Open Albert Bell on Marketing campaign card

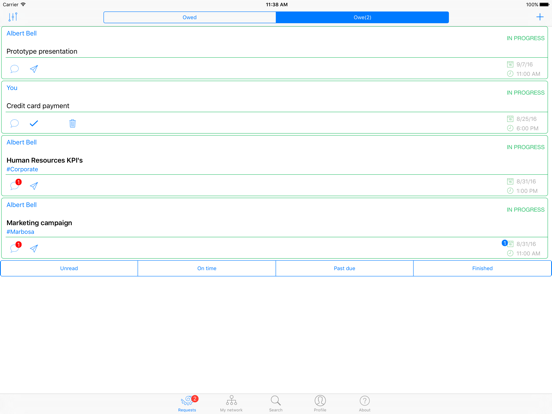[x=21, y=205]
